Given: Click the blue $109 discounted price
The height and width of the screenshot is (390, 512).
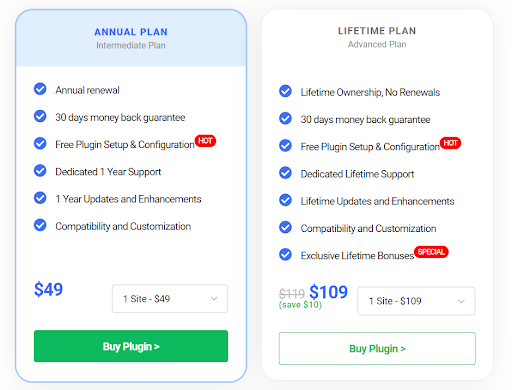Looking at the screenshot, I should point(329,292).
